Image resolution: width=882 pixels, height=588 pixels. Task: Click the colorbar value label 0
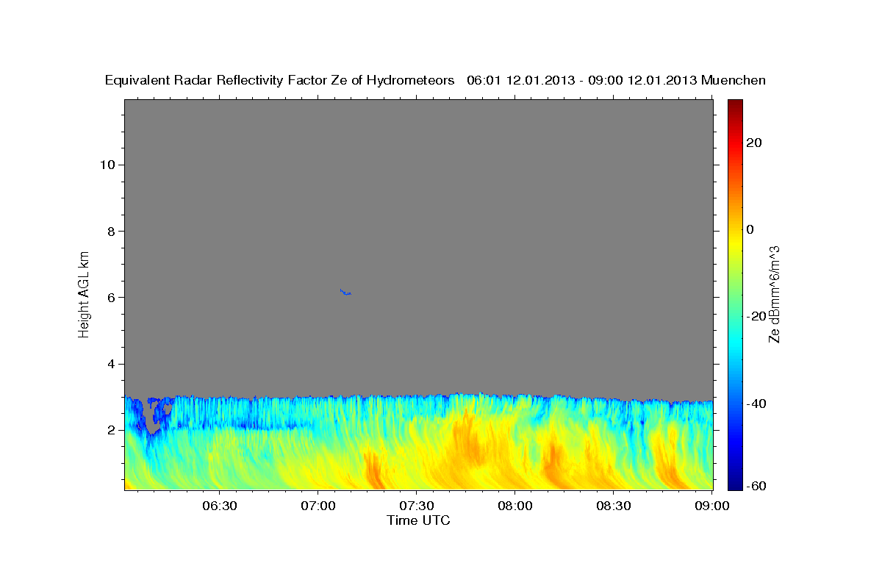(750, 229)
